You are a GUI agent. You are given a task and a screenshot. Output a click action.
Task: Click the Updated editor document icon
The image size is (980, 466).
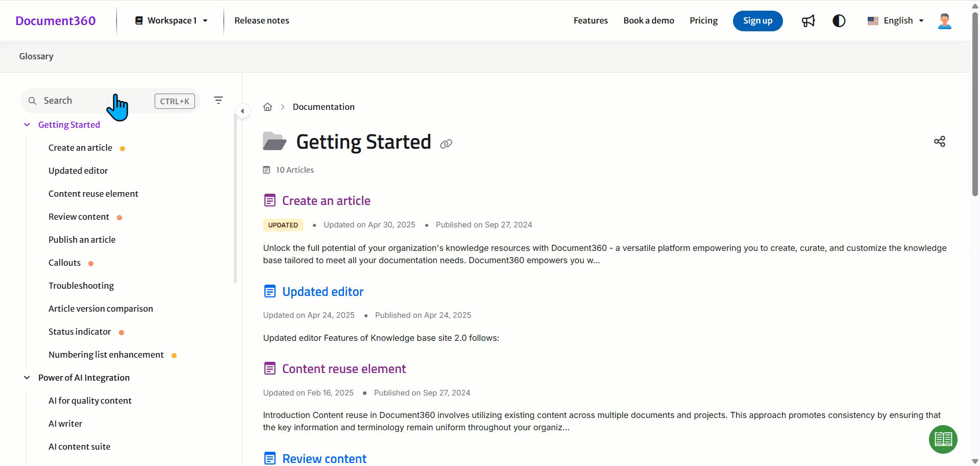269,291
